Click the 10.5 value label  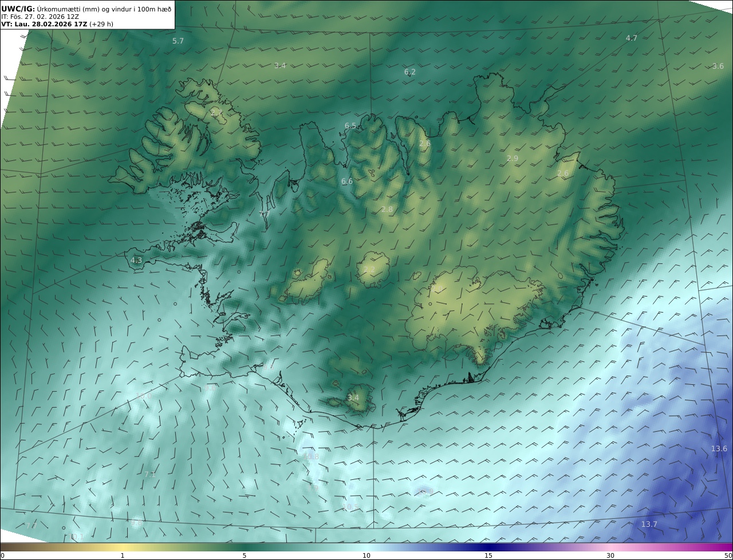[x=350, y=507]
